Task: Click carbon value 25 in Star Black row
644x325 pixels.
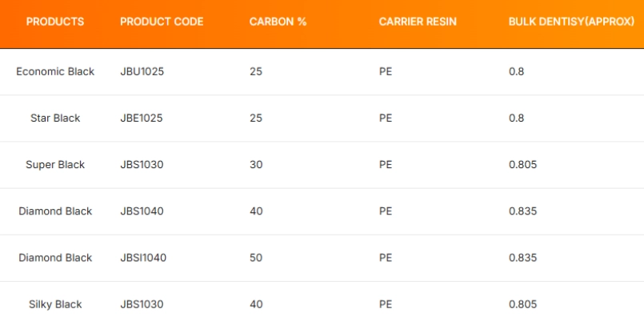Action: pyautogui.click(x=256, y=118)
